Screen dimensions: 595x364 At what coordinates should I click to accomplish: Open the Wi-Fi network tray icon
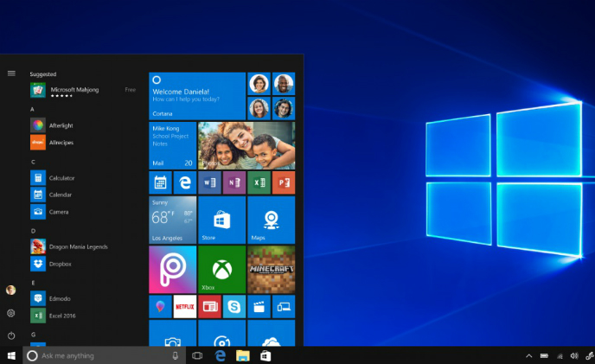560,356
